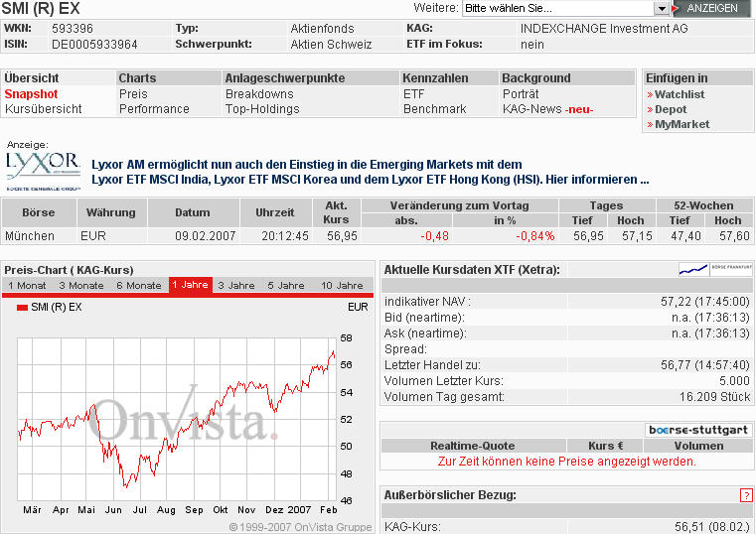Click the red SMI (R) EX legend swatch

(x=22, y=308)
